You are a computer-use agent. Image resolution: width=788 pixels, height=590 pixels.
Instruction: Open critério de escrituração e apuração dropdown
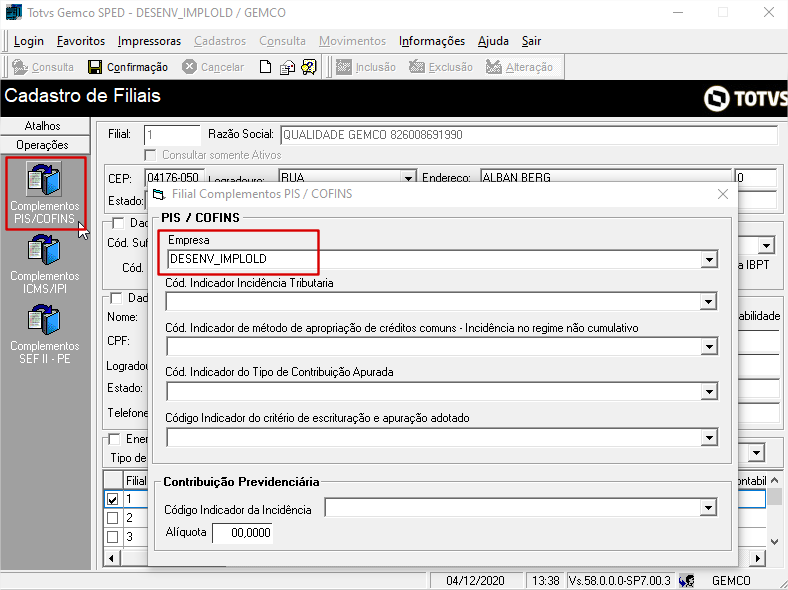click(x=709, y=438)
